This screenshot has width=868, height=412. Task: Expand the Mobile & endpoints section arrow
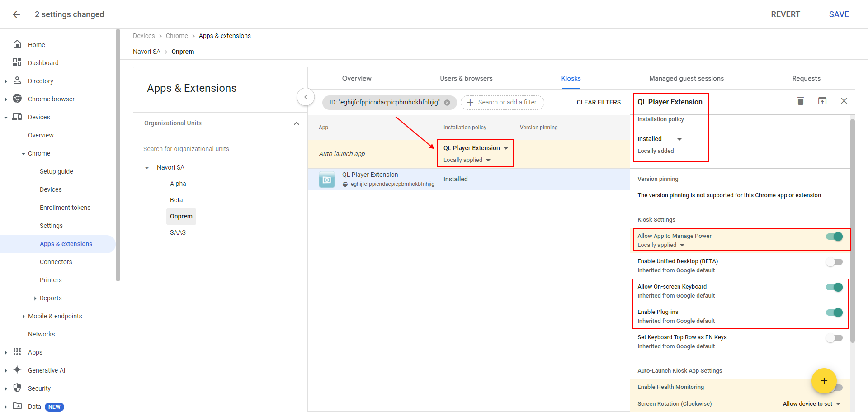(x=24, y=317)
